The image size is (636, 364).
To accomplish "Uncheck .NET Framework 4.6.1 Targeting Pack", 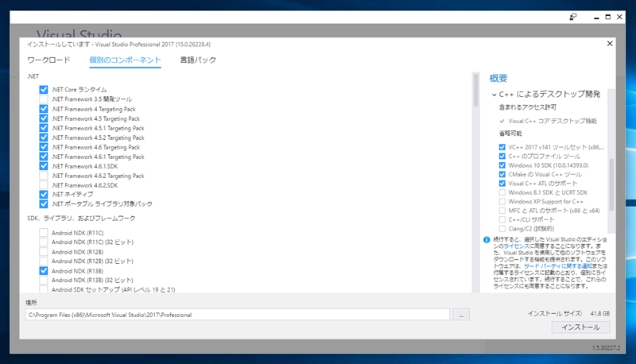I will click(44, 157).
